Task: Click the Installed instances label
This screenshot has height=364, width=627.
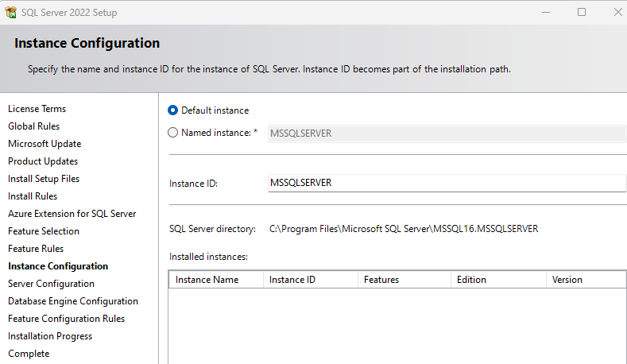Action: 208,257
